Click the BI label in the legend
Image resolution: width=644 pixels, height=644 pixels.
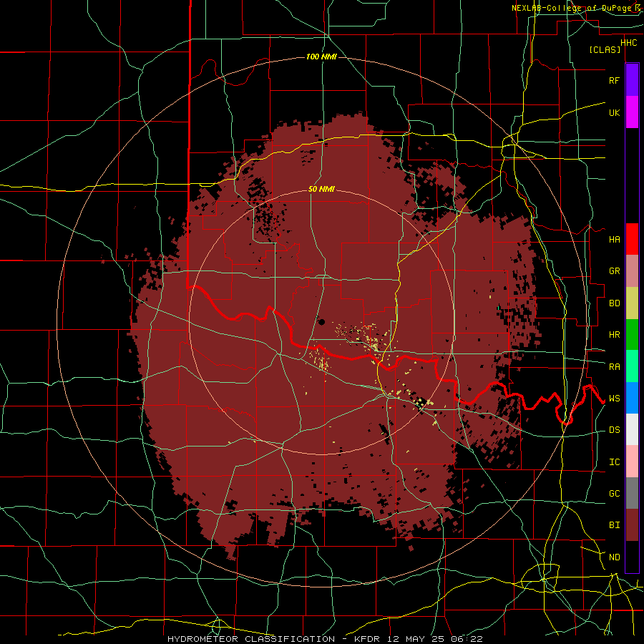click(614, 525)
